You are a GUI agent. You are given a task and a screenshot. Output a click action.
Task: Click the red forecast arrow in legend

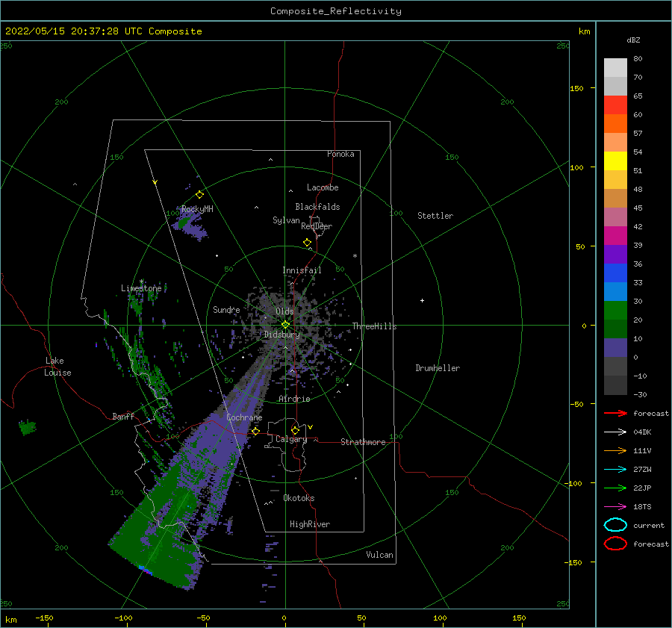coord(615,413)
